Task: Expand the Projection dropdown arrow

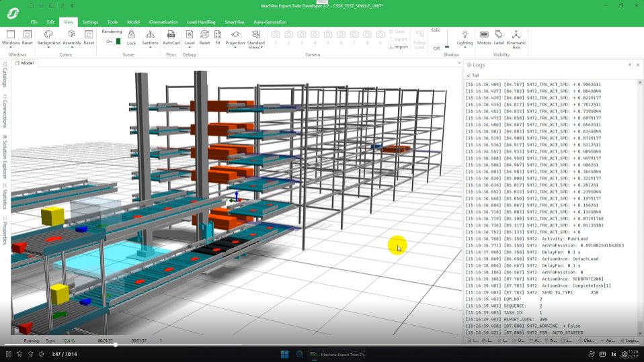Action: [235, 47]
